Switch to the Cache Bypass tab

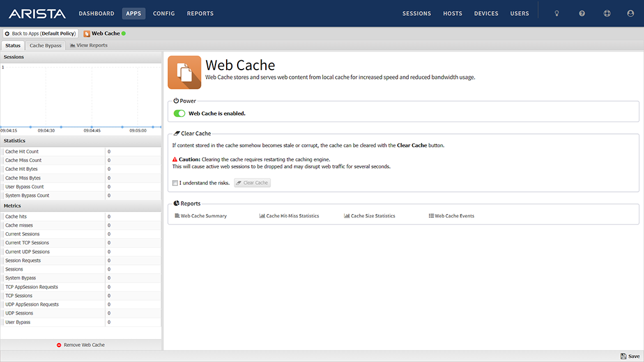point(45,46)
